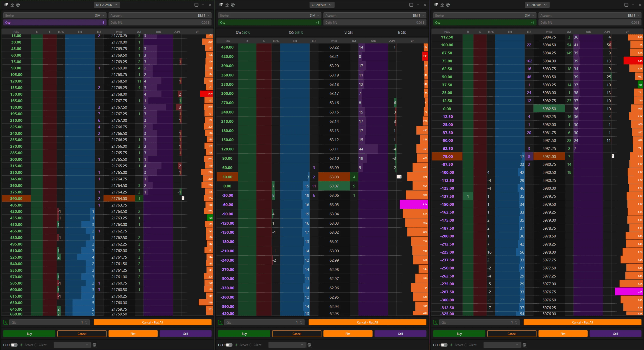Open the NQ panel DOM settings gear

pos(18,5)
